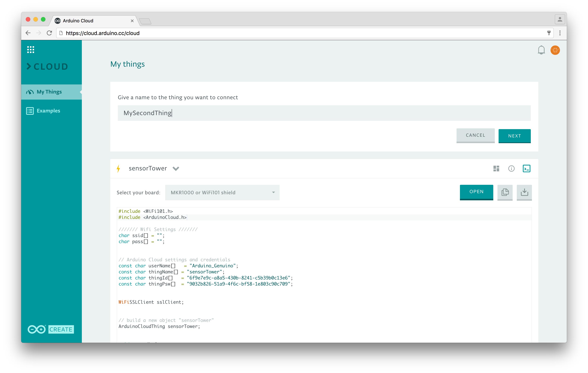The image size is (588, 373).
Task: Click the NEXT button
Action: [514, 136]
